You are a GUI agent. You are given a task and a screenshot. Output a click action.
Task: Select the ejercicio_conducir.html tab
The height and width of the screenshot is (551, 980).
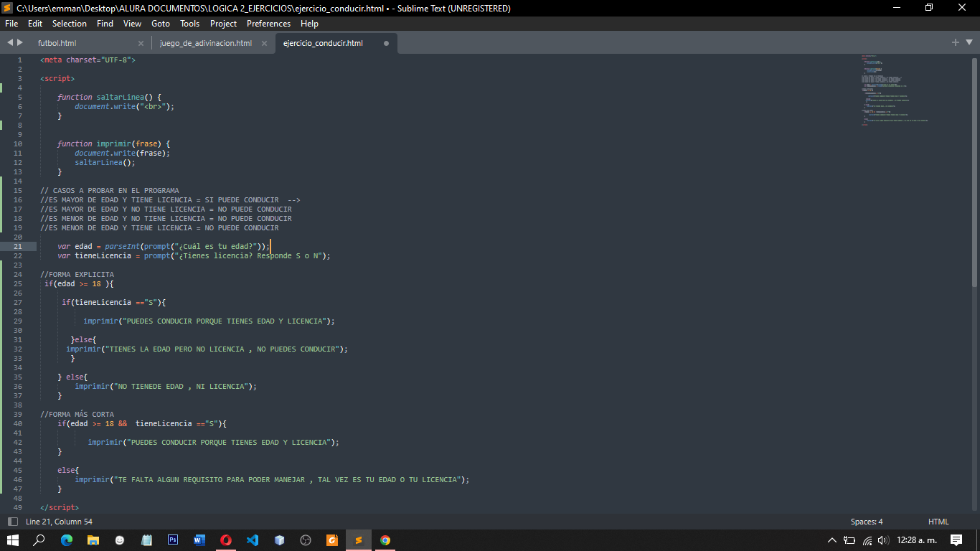click(x=323, y=43)
